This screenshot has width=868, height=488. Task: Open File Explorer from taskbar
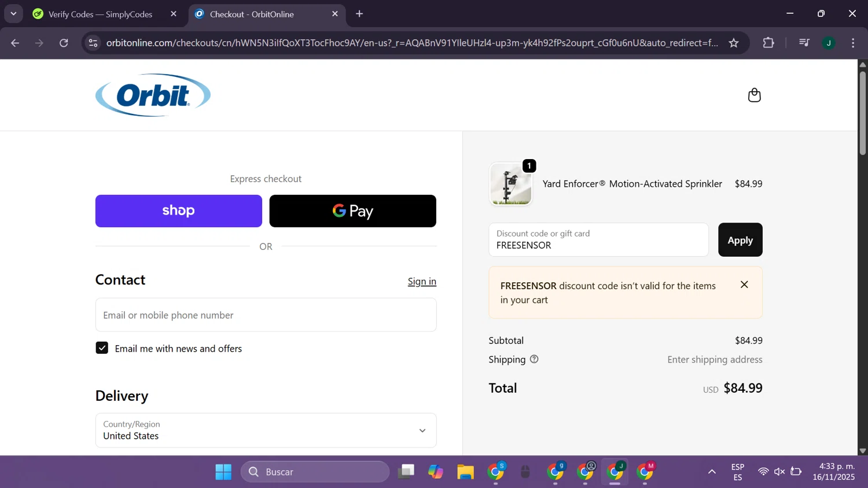click(465, 472)
